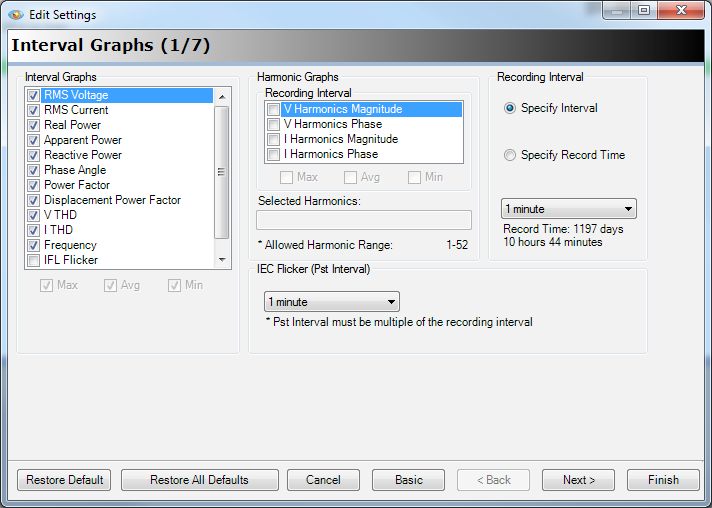Click the Interval Graphs list scrollbar thumb
Screen dimensions: 712x508
[x=222, y=172]
